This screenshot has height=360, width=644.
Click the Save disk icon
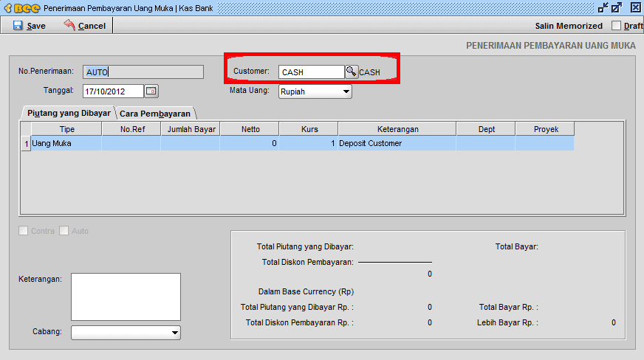click(17, 26)
